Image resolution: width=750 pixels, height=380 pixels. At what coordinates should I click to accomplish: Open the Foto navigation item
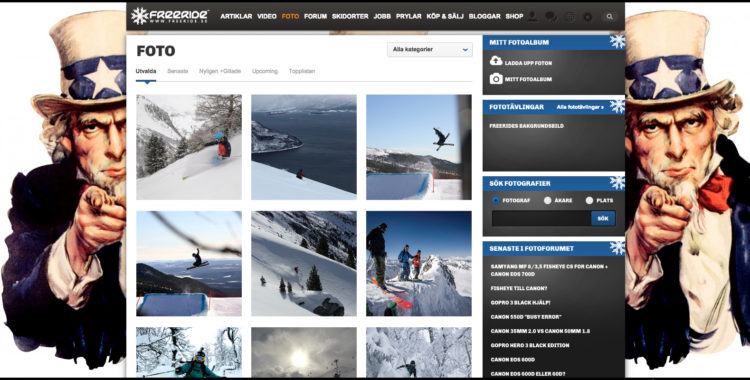tap(290, 16)
